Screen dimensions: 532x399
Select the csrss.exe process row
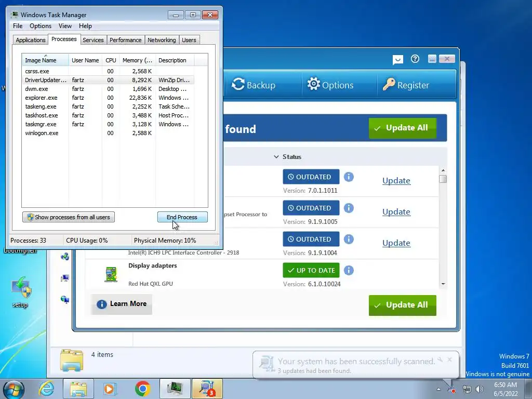108,71
